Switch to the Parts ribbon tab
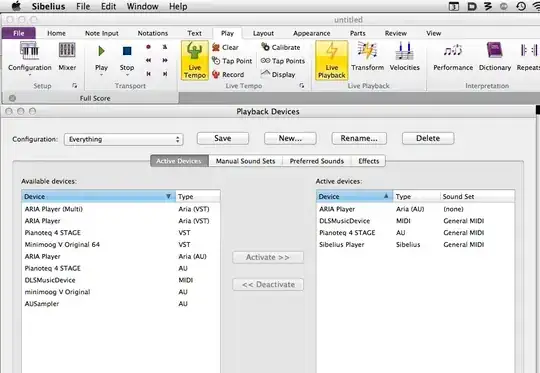The image size is (540, 373). coord(357,33)
